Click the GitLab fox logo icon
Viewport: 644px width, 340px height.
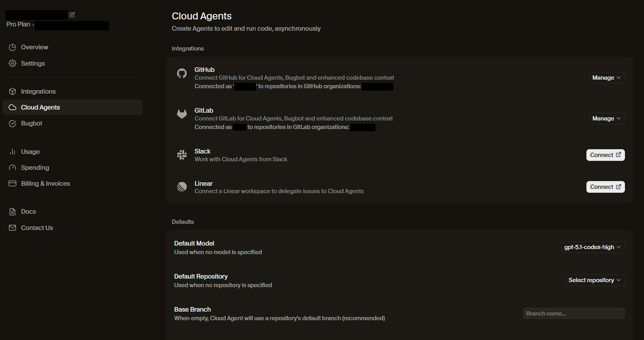point(182,114)
